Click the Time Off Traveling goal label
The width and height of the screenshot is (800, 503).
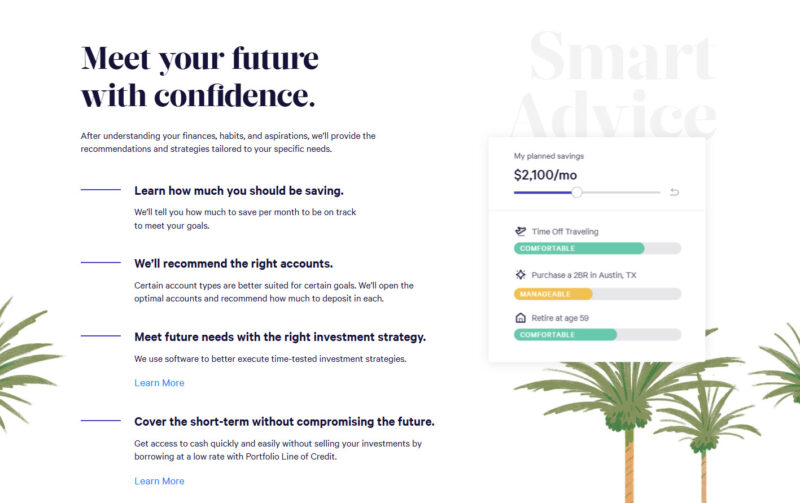pos(565,232)
